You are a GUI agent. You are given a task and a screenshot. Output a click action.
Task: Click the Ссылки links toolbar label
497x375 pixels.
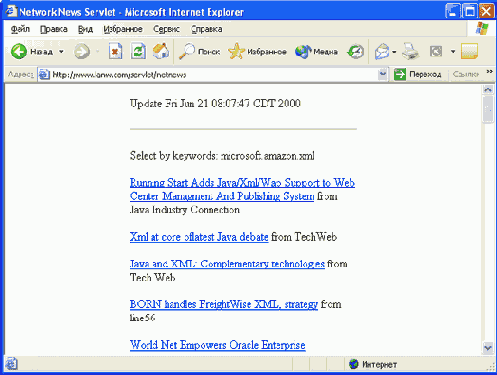click(466, 74)
